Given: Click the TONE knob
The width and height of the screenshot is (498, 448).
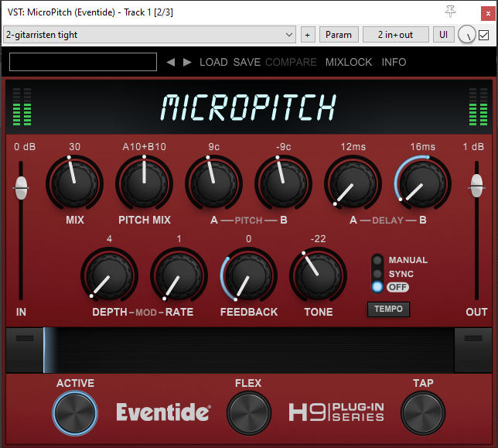Looking at the screenshot, I should coord(318,276).
